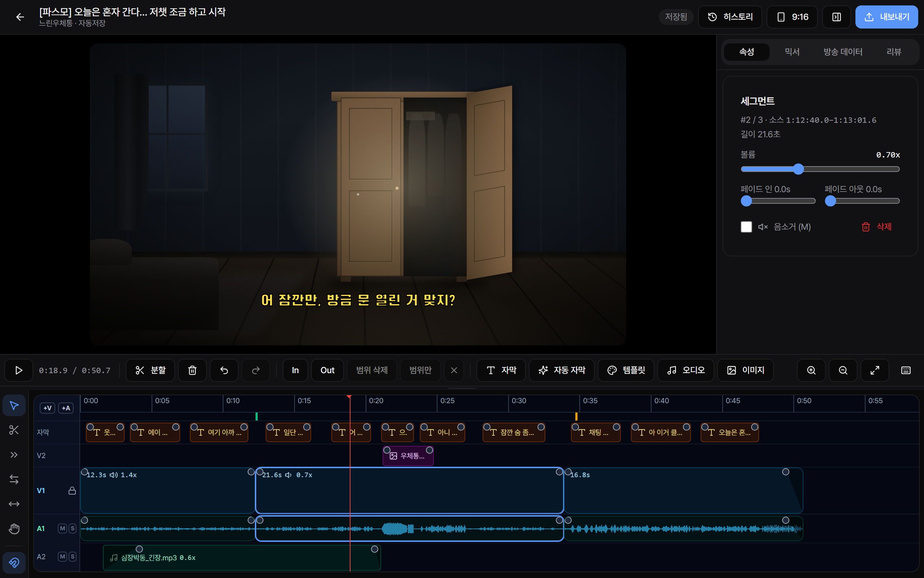Undo the last action

224,370
